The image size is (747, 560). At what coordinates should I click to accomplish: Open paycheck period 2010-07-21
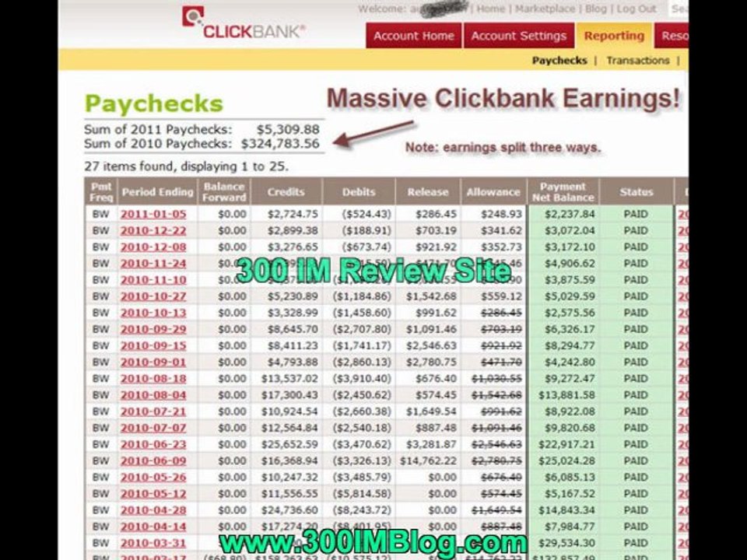point(153,411)
